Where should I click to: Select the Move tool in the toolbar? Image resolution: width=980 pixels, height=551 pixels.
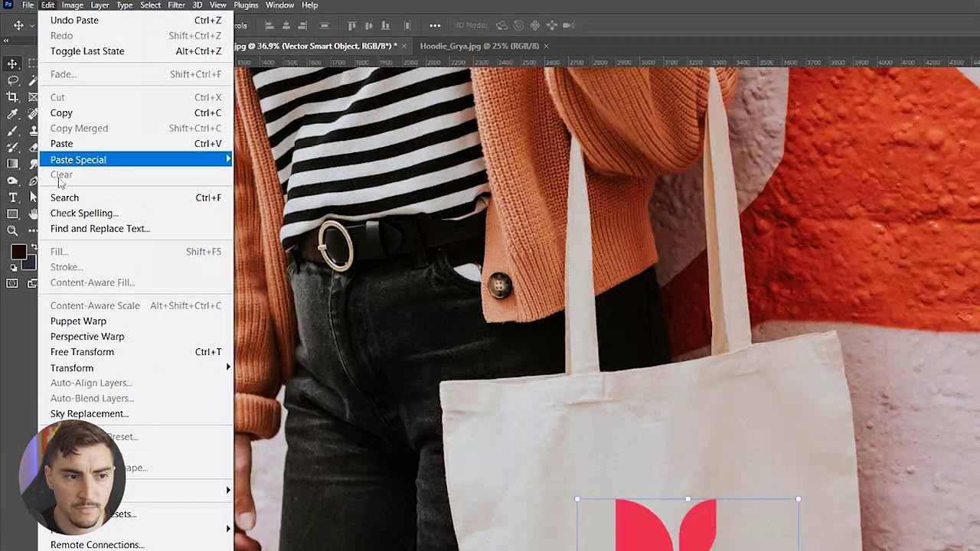[x=13, y=64]
